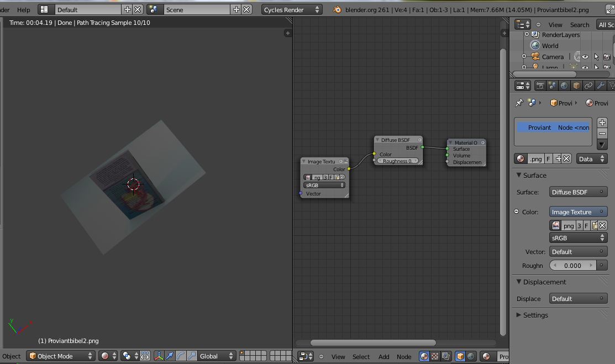Choose object shader nodes cube icon
The image size is (615, 364).
tap(460, 356)
